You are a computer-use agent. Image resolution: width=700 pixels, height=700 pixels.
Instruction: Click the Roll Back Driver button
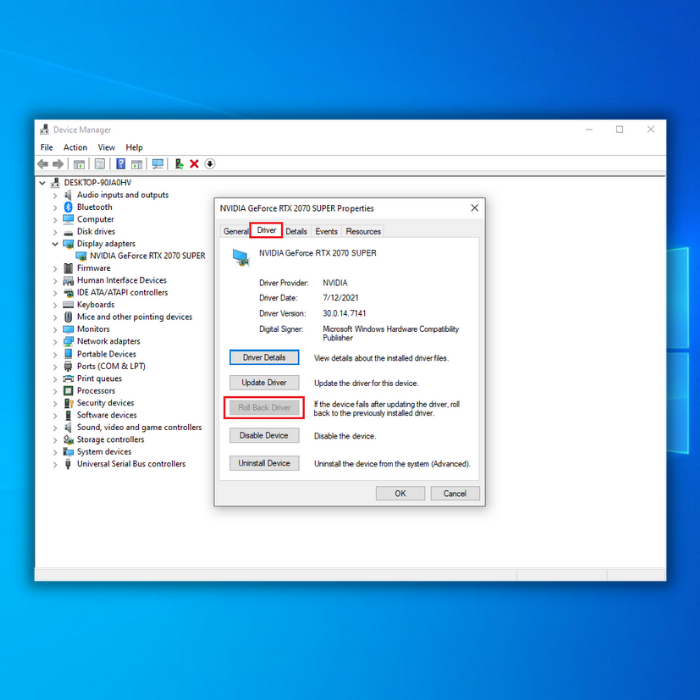coord(264,408)
